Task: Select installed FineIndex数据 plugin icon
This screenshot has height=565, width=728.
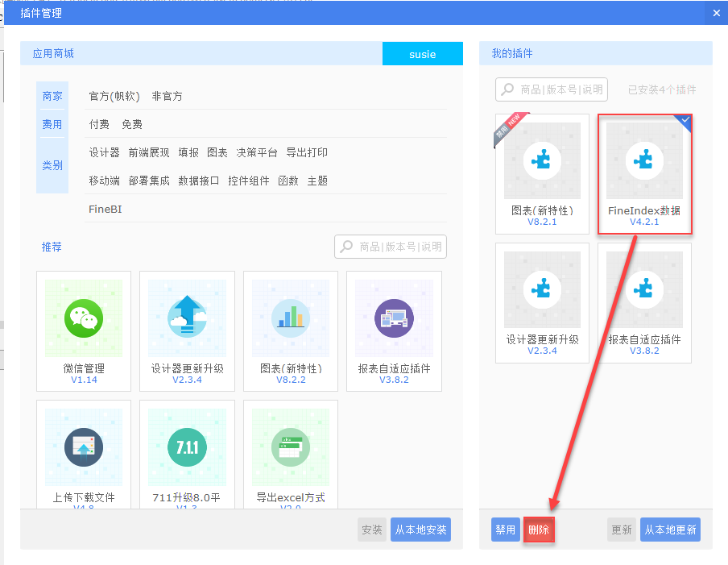Action: (644, 160)
